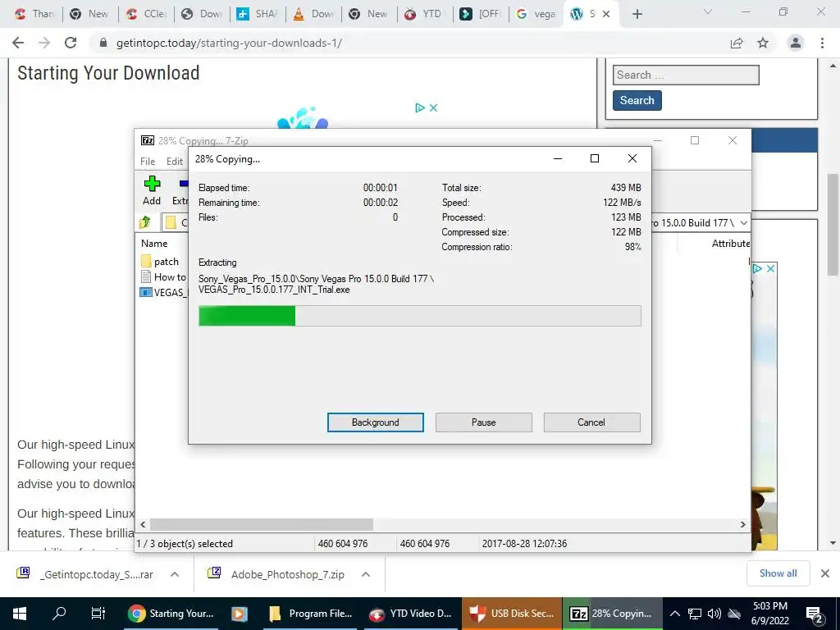The image size is (840, 630).
Task: Click the Background button
Action: coord(376,422)
